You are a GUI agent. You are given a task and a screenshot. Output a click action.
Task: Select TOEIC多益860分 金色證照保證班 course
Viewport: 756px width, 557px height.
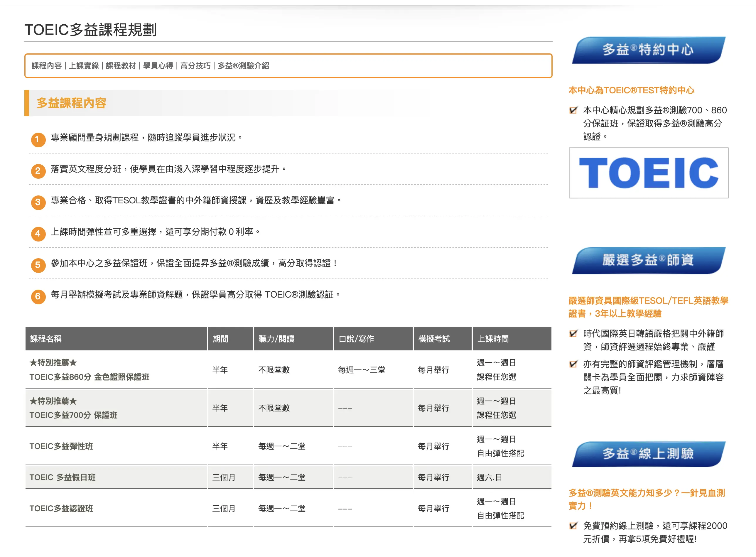[89, 377]
